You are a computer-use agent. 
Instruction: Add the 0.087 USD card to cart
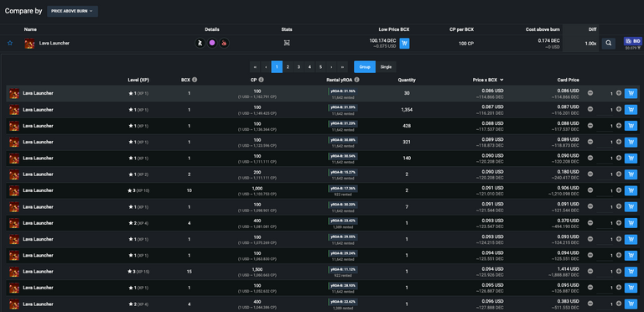631,110
